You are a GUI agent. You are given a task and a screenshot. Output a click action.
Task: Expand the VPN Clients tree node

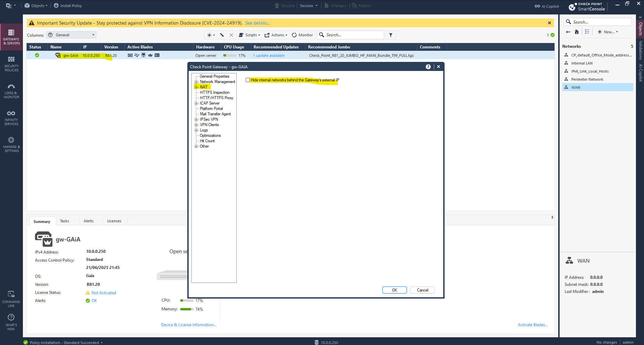[196, 125]
